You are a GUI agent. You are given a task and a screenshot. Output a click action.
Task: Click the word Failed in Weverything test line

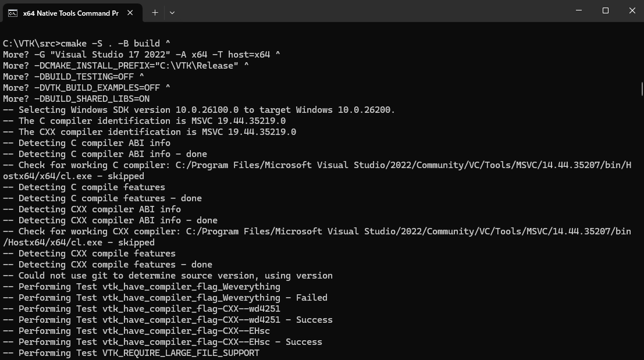coord(312,298)
